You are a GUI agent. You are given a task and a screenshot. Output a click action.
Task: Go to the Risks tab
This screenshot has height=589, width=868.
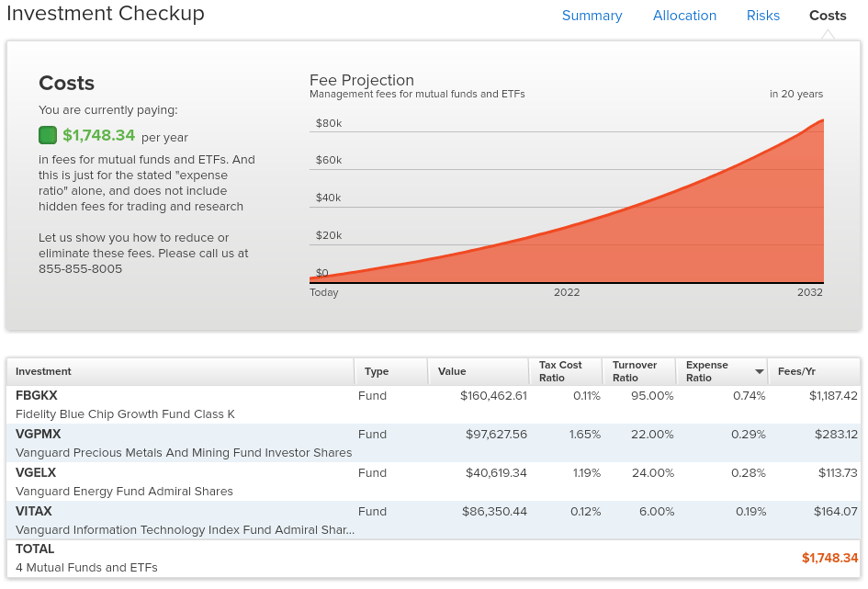762,16
